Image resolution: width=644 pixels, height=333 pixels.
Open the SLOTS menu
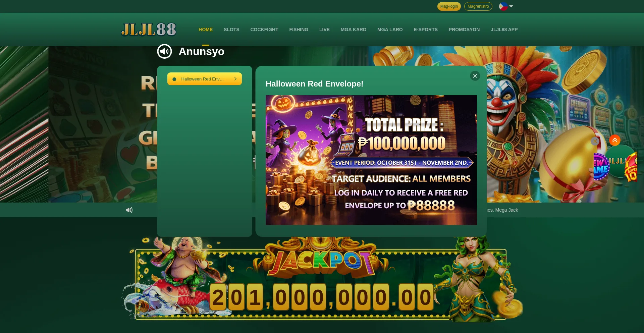pyautogui.click(x=231, y=30)
